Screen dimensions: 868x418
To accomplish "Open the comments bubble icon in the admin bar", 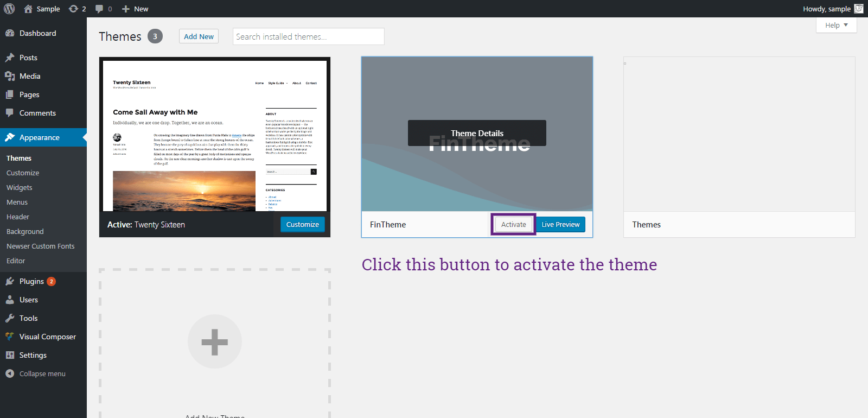I will 99,9.
